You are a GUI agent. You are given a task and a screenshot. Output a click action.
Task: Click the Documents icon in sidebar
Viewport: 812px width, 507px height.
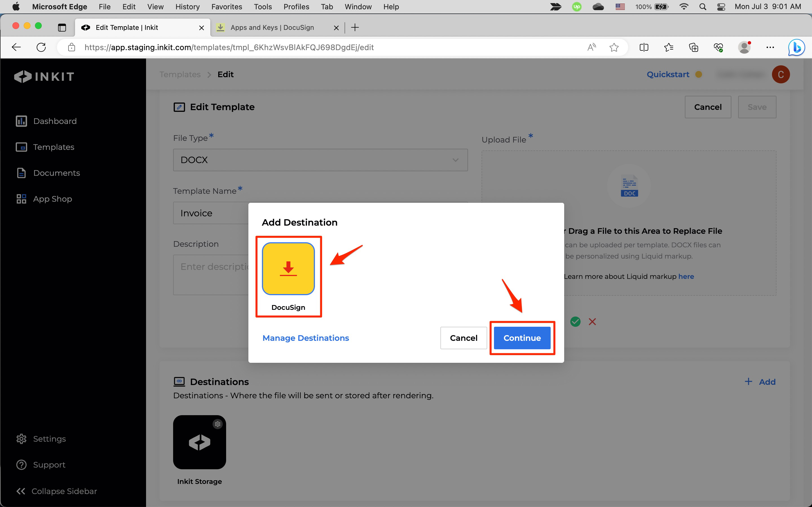(21, 173)
